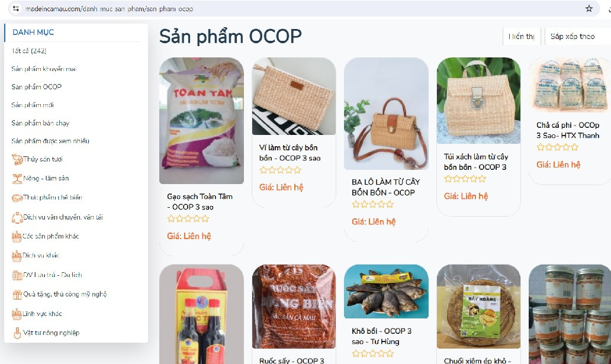This screenshot has height=364, width=611.
Task: Select the Thủy sản tươi shrimp icon
Action: [x=17, y=159]
